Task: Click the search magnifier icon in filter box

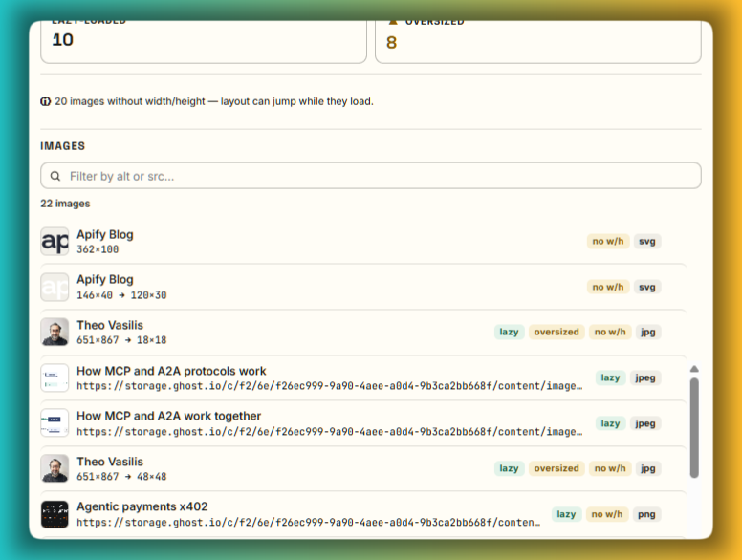Action: [x=55, y=176]
